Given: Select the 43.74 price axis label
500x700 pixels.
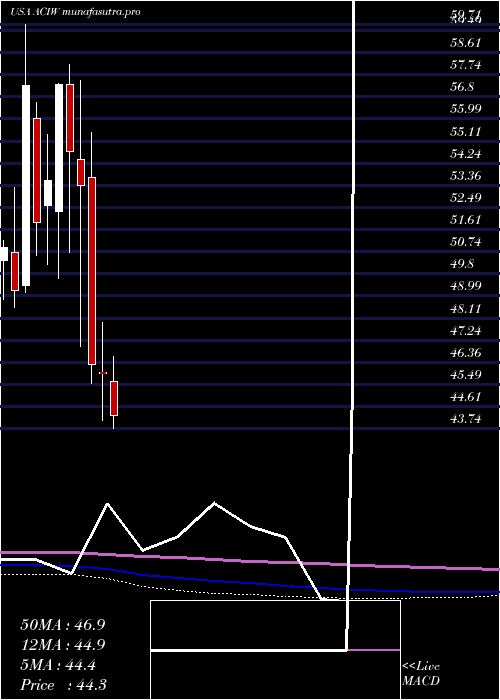Looking at the screenshot, I should coord(466,419).
